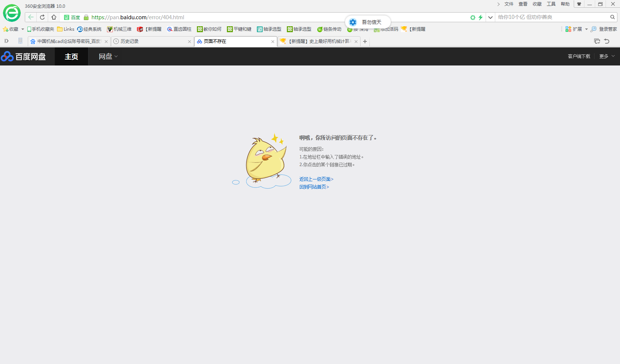Open 平键和键 bookmark

click(x=239, y=29)
